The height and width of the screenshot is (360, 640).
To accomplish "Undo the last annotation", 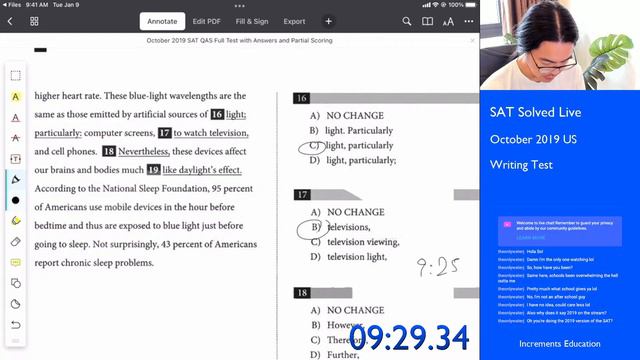I will 16,325.
